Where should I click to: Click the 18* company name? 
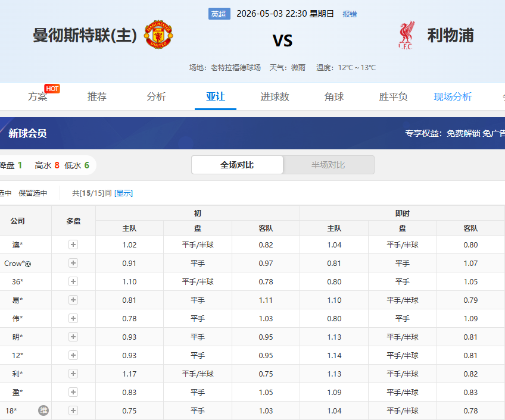click(x=11, y=410)
